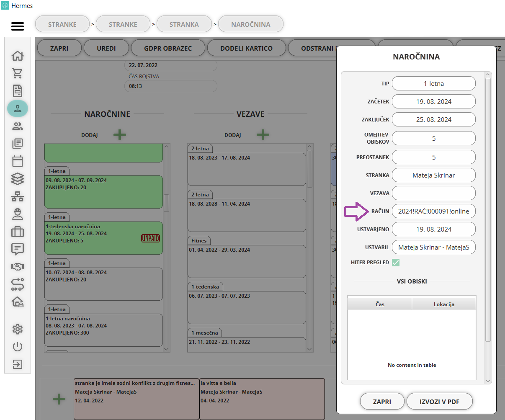Select the single person (customer) icon
Viewport: 505px width, 420px height.
18,108
